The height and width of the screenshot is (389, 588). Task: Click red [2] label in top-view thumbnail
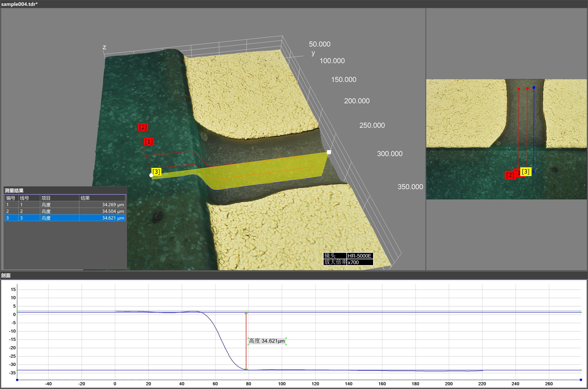[x=510, y=175]
